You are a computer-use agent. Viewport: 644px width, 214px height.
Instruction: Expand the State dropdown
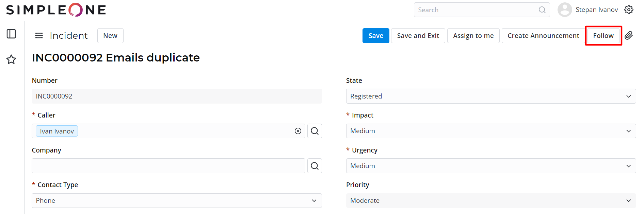click(x=491, y=96)
